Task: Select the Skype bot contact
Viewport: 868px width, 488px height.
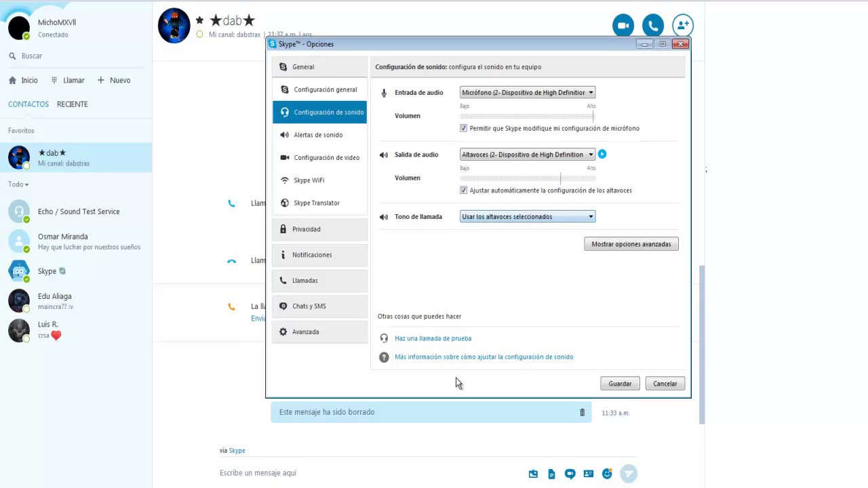Action: 76,271
